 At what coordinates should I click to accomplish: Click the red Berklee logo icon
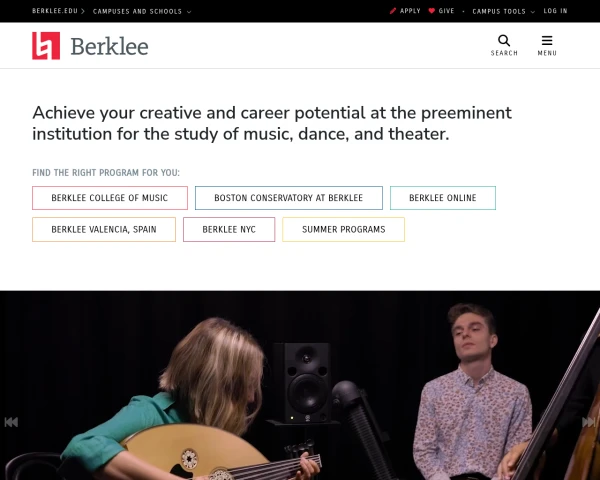(x=46, y=46)
